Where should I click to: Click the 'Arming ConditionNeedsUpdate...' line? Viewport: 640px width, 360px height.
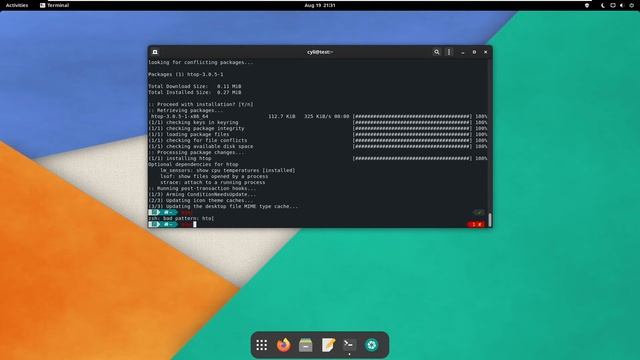[202, 194]
